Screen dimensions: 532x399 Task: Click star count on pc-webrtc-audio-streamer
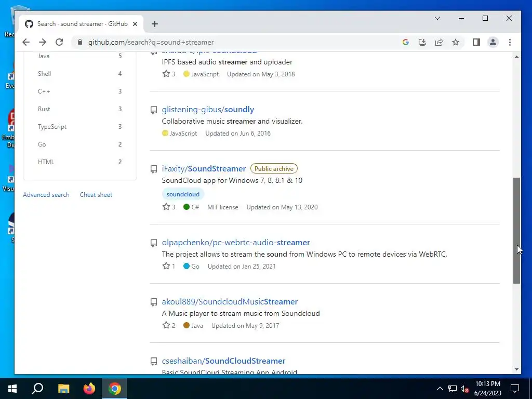point(169,267)
